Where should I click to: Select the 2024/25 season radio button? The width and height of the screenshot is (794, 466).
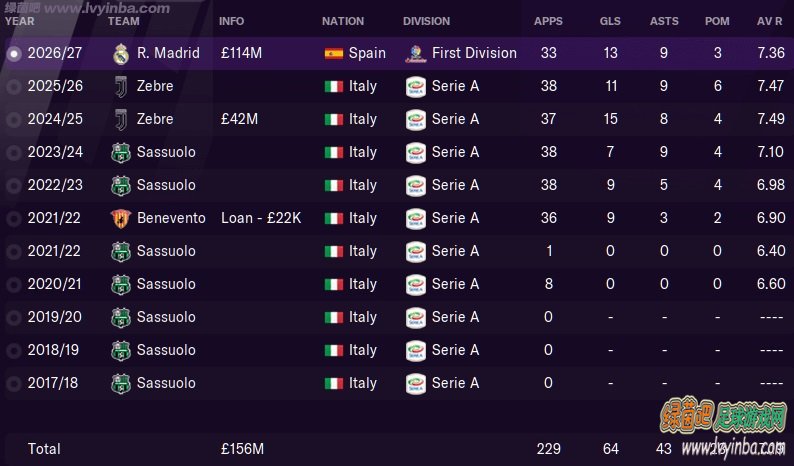point(14,120)
